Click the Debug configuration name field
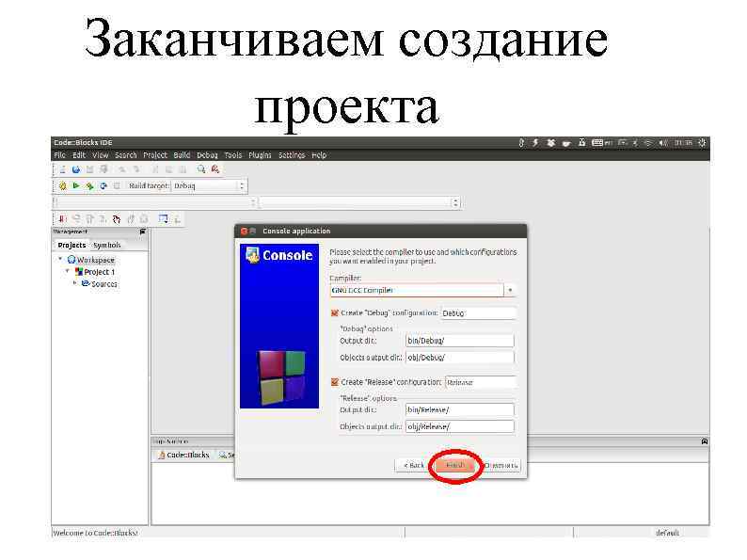The height and width of the screenshot is (560, 747). click(x=478, y=313)
